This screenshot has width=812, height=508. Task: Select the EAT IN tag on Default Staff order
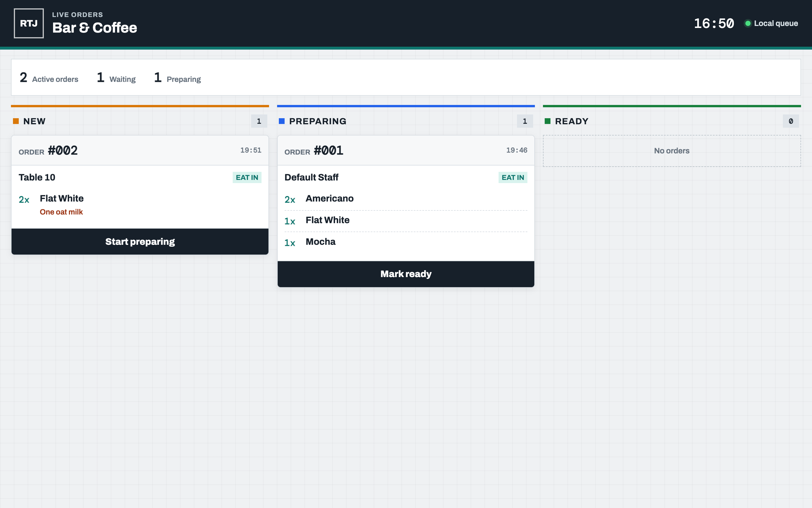point(513,177)
